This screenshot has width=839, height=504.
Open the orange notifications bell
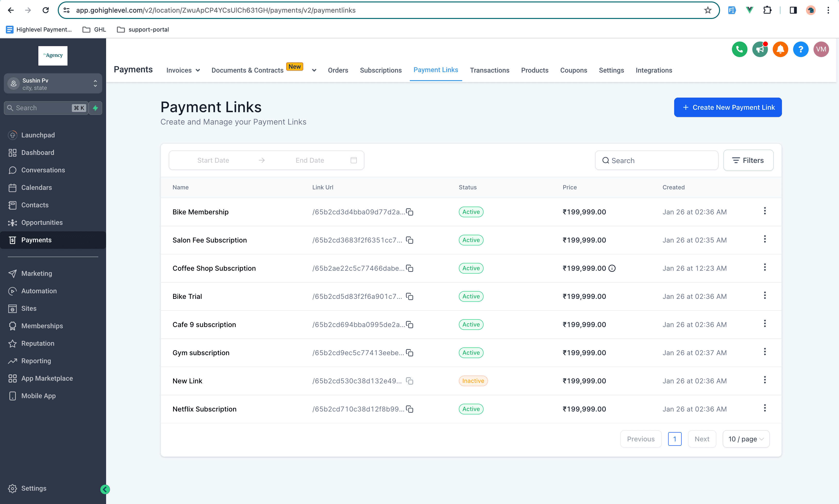(x=780, y=50)
